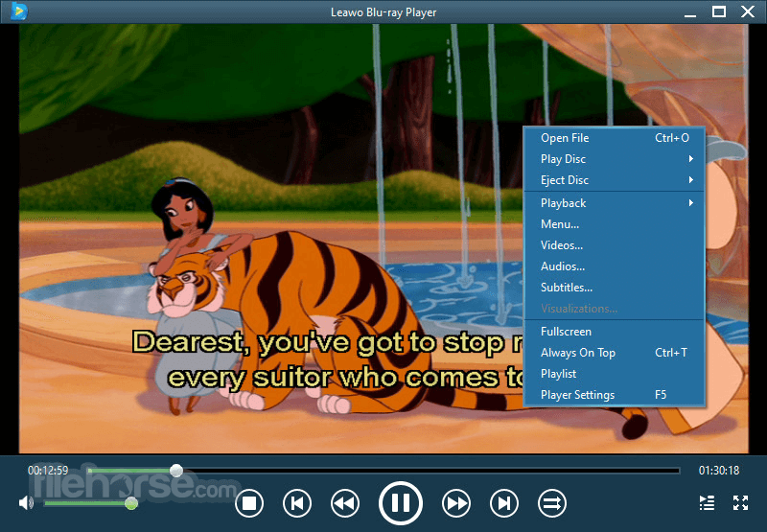Select Open File from the context menu
This screenshot has width=767, height=532.
coord(615,138)
